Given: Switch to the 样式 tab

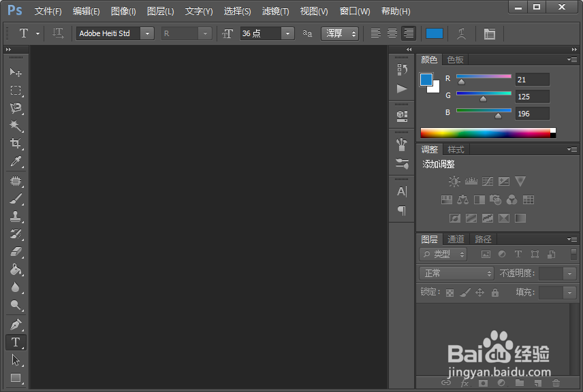Looking at the screenshot, I should tap(456, 150).
